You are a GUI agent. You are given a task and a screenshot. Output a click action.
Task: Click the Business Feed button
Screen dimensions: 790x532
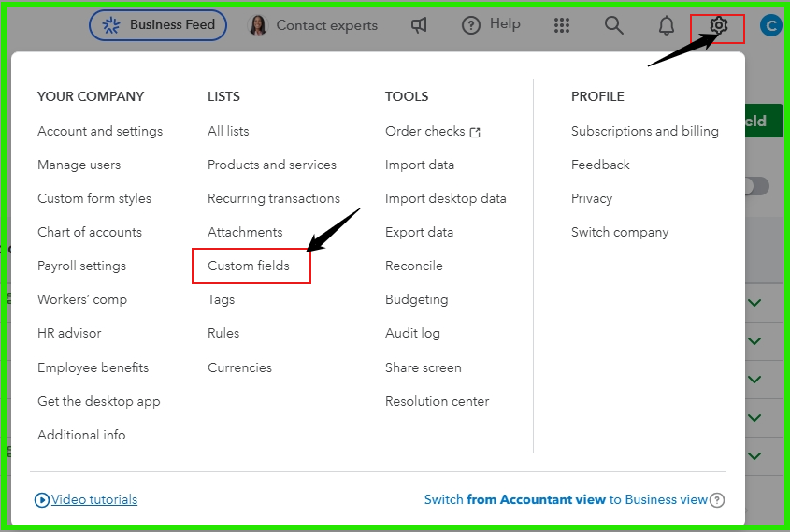[158, 25]
